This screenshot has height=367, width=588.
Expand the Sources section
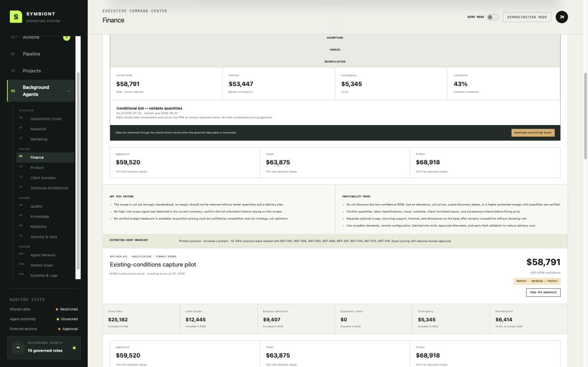(x=335, y=50)
